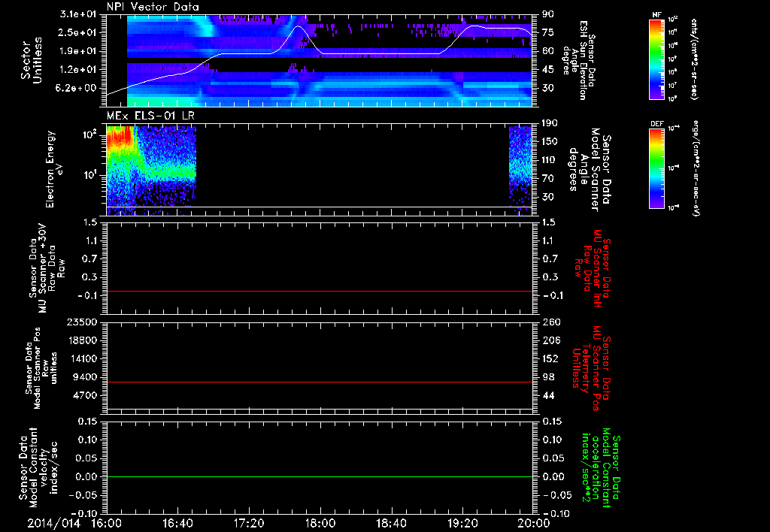The width and height of the screenshot is (770, 532).
Task: Click the "Model Scanner Pos Raw" axis title
Action: point(42,368)
